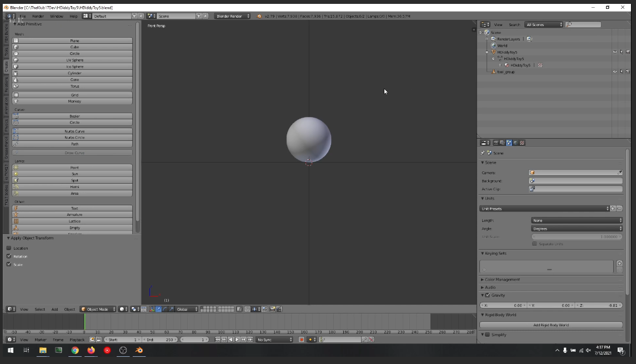Click the 3D viewport editor type icon
The width and height of the screenshot is (636, 364).
click(11, 309)
